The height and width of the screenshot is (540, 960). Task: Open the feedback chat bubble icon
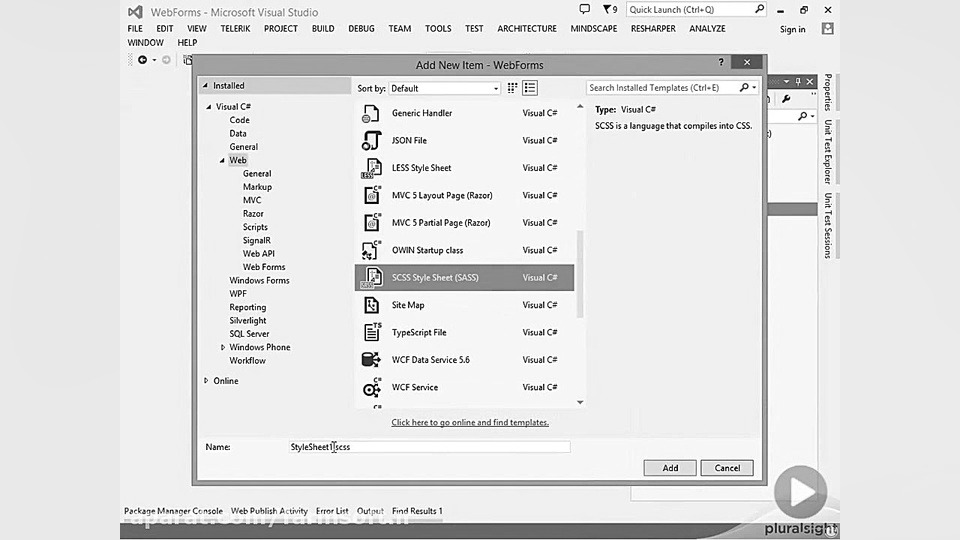[x=585, y=9]
